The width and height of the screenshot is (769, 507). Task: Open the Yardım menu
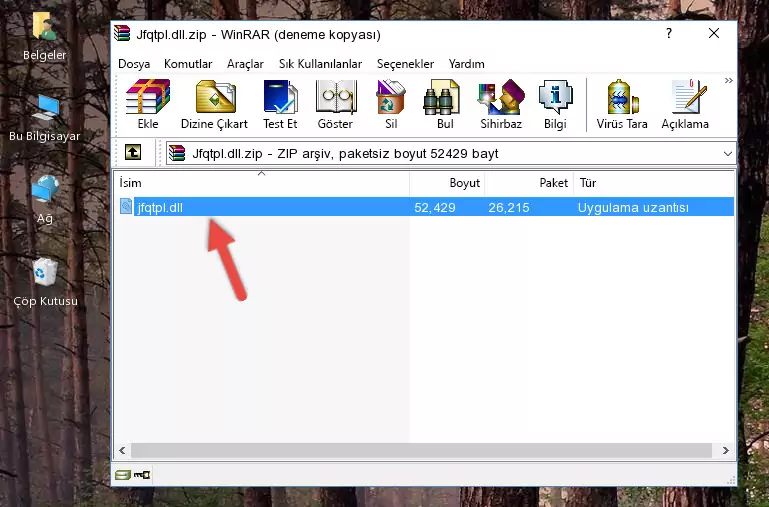pyautogui.click(x=466, y=64)
